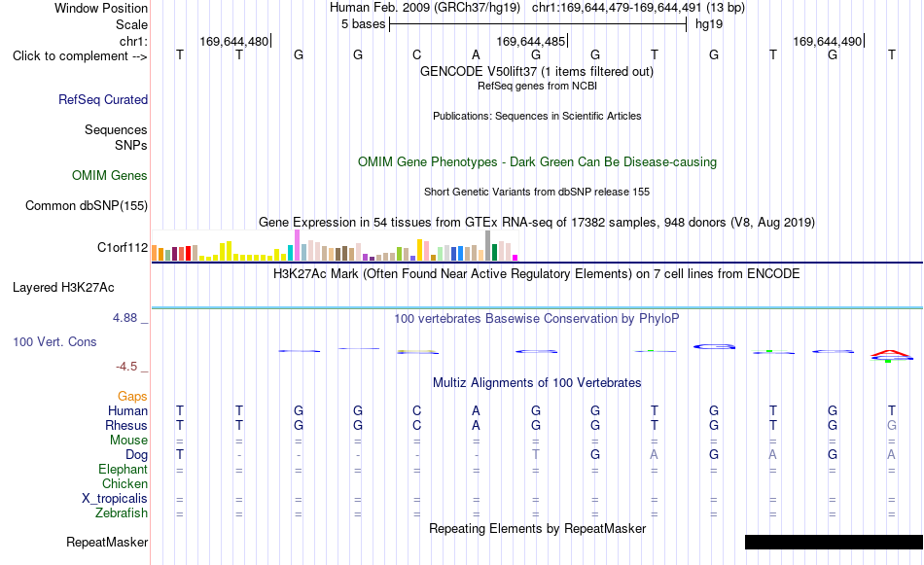Screen dimensions: 924x565
Task: Click the SNPs track label
Action: 131,145
